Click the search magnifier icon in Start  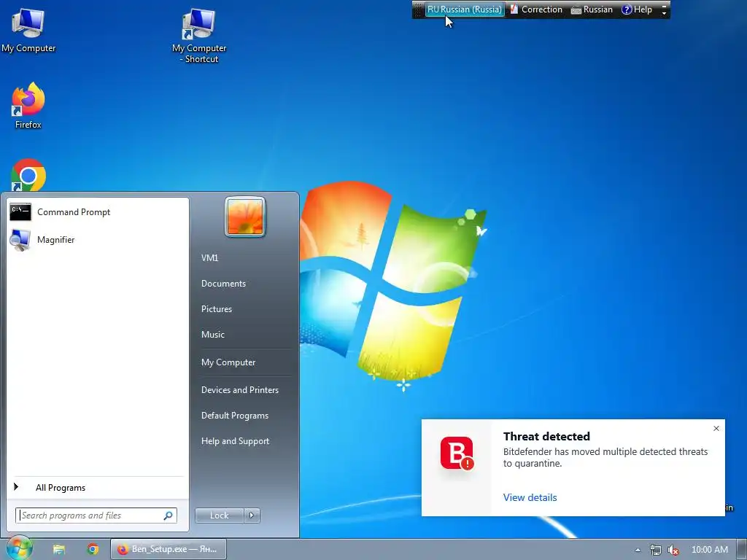click(x=169, y=516)
